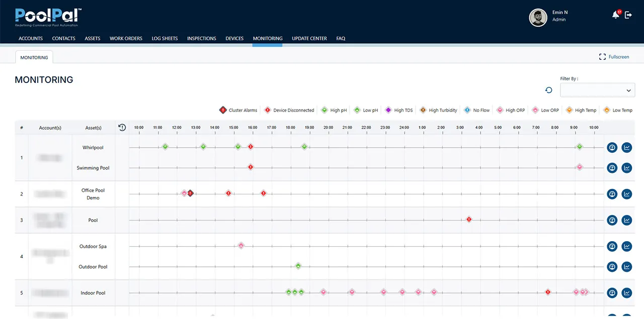Open the Work Orders menu
This screenshot has height=319, width=644.
(x=126, y=38)
